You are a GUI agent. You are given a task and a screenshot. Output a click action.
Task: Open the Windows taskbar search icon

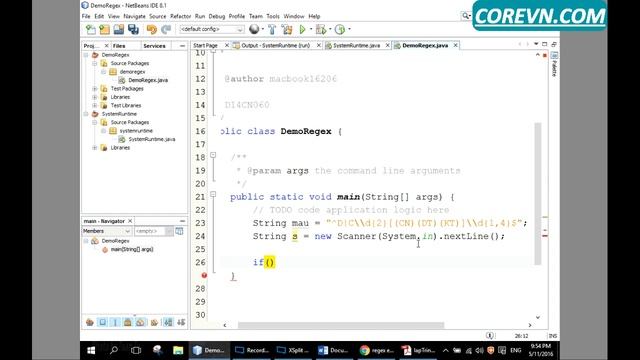click(114, 350)
